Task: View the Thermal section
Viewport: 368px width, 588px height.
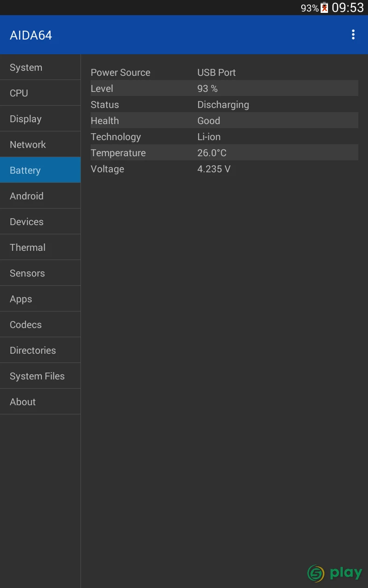Action: point(40,248)
